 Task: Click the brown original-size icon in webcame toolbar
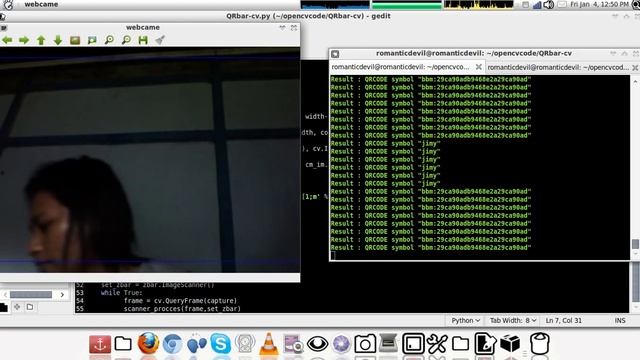click(x=75, y=40)
